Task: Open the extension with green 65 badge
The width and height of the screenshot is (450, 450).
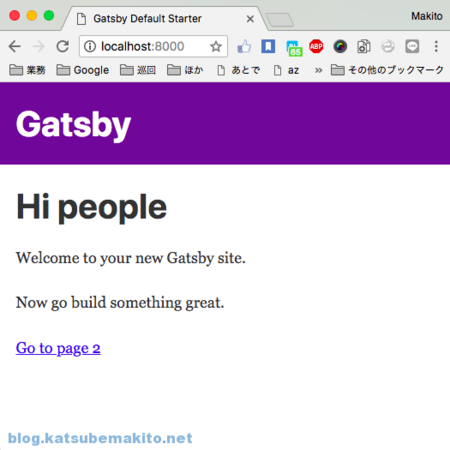Action: point(294,48)
